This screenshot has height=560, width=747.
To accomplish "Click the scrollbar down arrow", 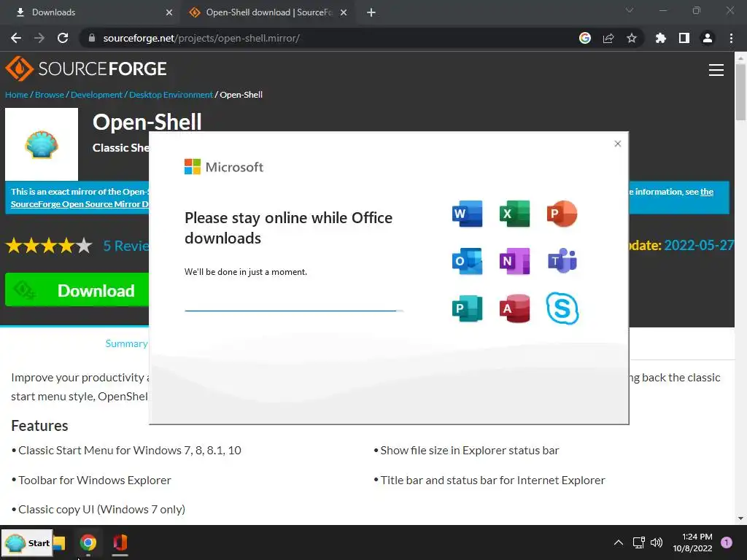I will tap(740, 518).
